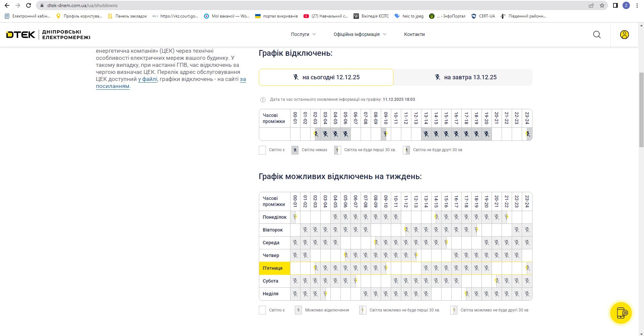Expand the Офіційна інформація dropdown menu
Image resolution: width=644 pixels, height=336 pixels.
coord(360,34)
